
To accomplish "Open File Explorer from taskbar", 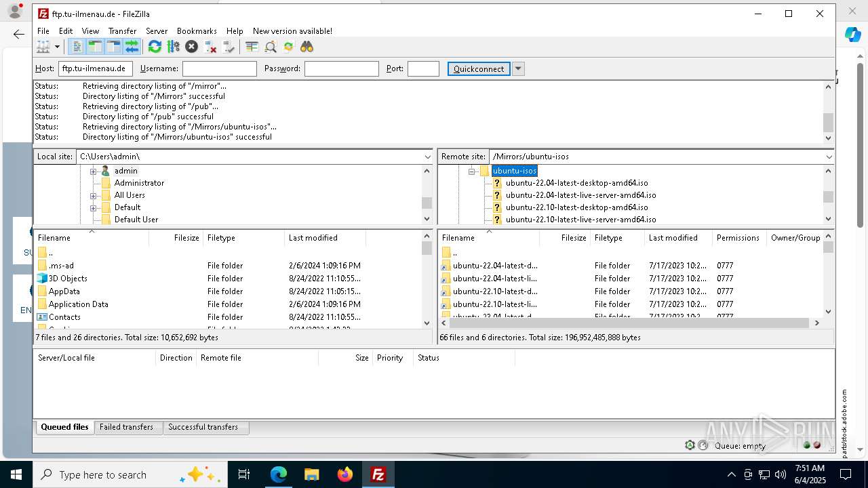I will (311, 474).
